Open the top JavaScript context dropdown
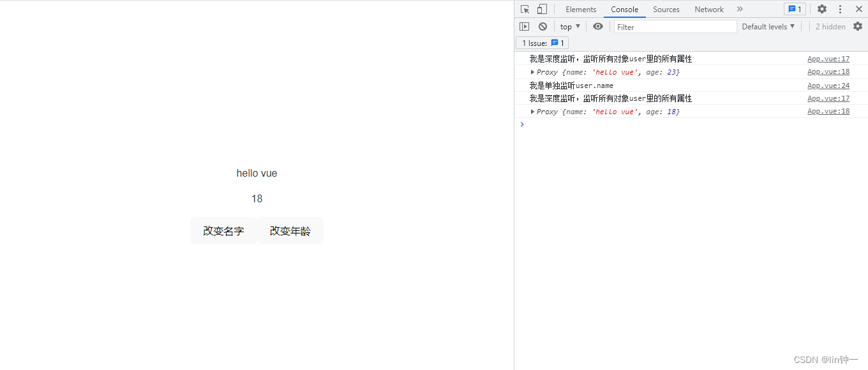The width and height of the screenshot is (868, 370). point(570,27)
